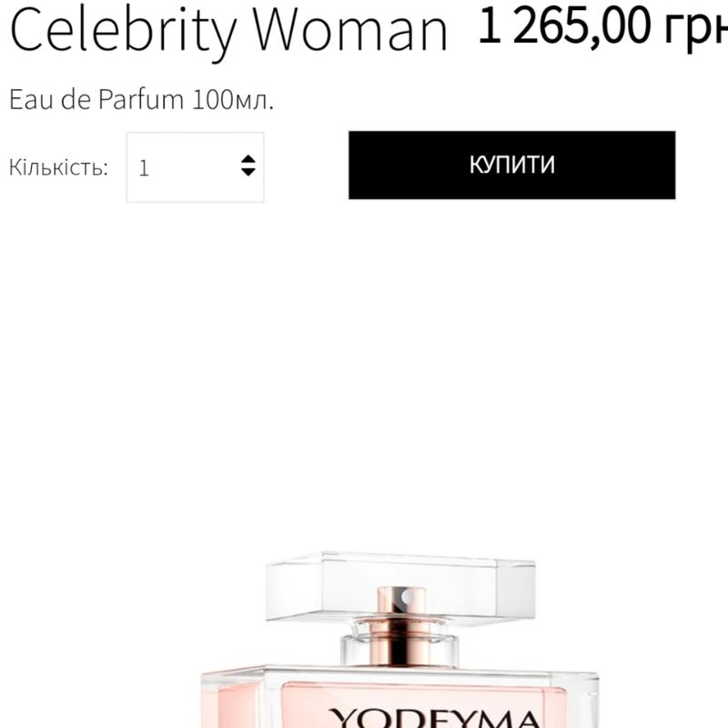Click the glass neck of the bottle
Image resolution: width=728 pixels, height=728 pixels.
click(400, 648)
